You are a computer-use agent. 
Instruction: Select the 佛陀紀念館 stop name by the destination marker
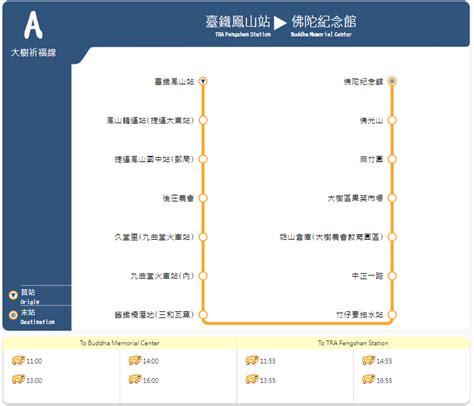point(364,82)
